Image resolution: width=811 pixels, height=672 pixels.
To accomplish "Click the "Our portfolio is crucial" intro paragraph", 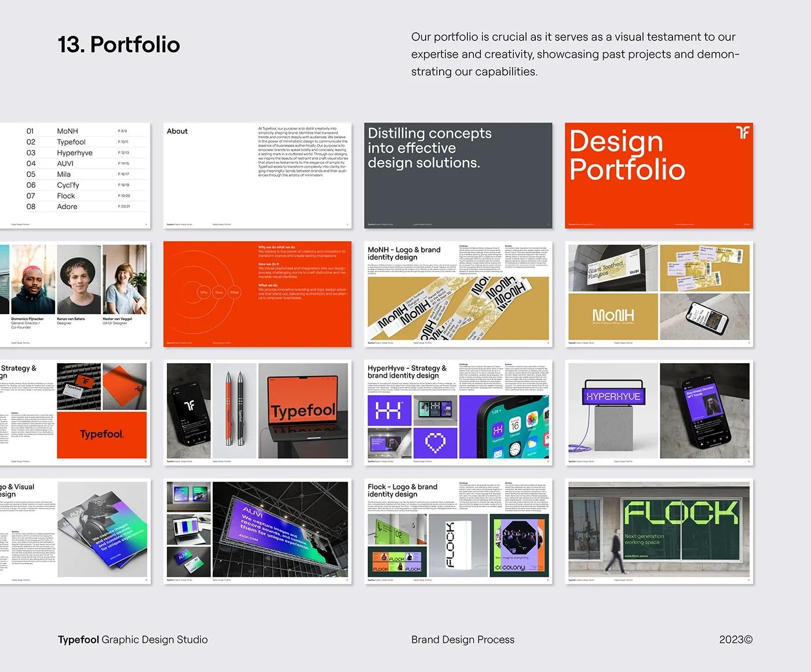I will [x=575, y=54].
